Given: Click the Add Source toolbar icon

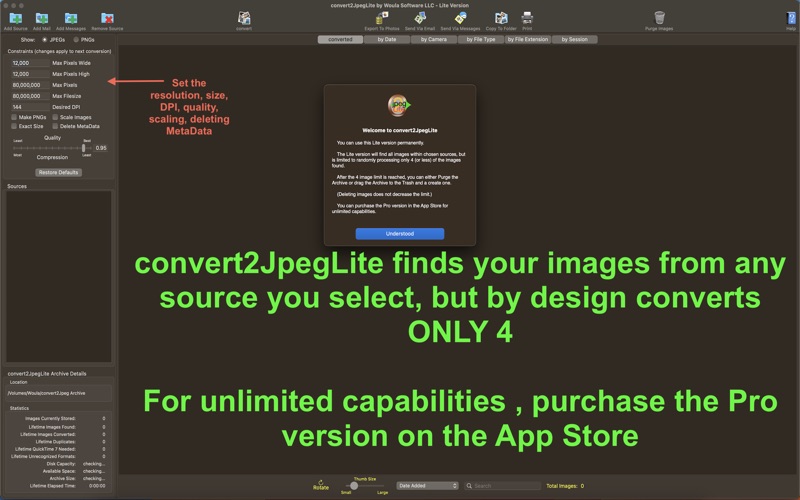Looking at the screenshot, I should [16, 18].
